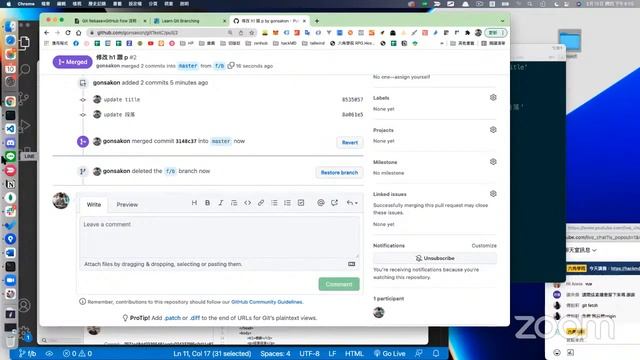The image size is (640, 360).
Task: Revert the merged commit
Action: click(350, 142)
